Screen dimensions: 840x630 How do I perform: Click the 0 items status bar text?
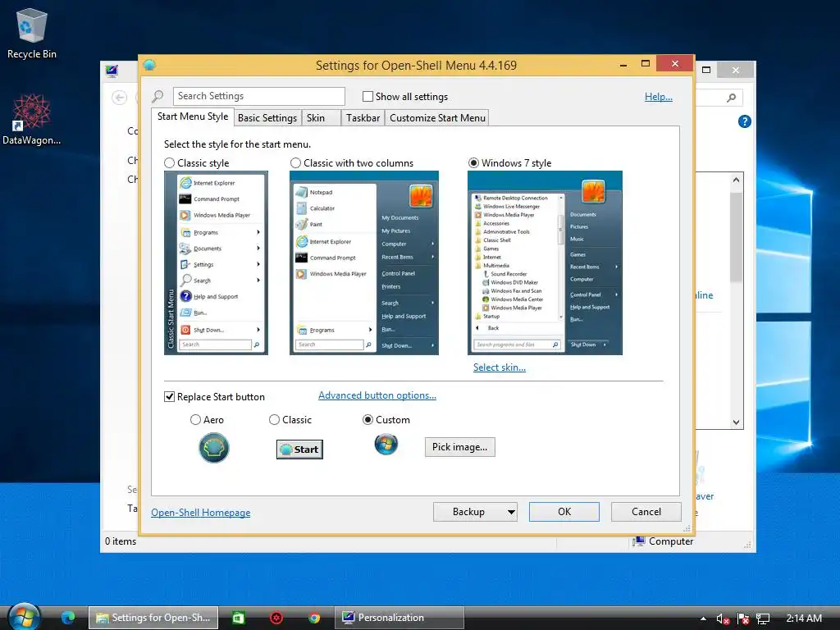tap(121, 541)
